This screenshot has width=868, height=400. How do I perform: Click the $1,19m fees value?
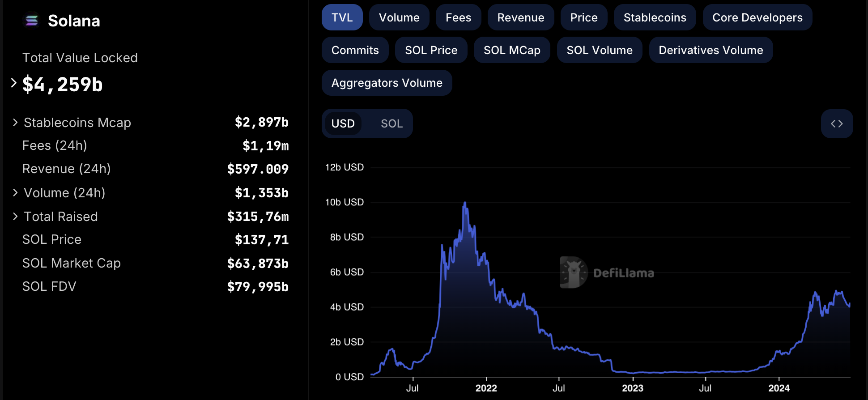266,146
